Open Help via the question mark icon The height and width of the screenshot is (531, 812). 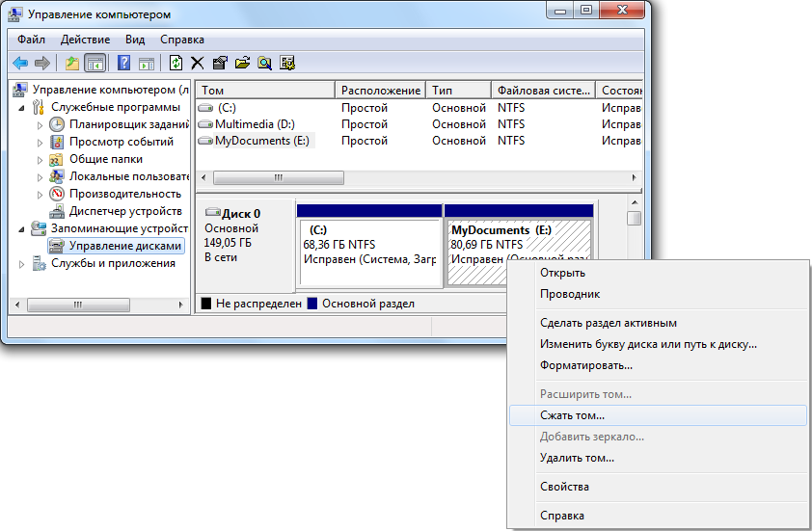coord(123,64)
